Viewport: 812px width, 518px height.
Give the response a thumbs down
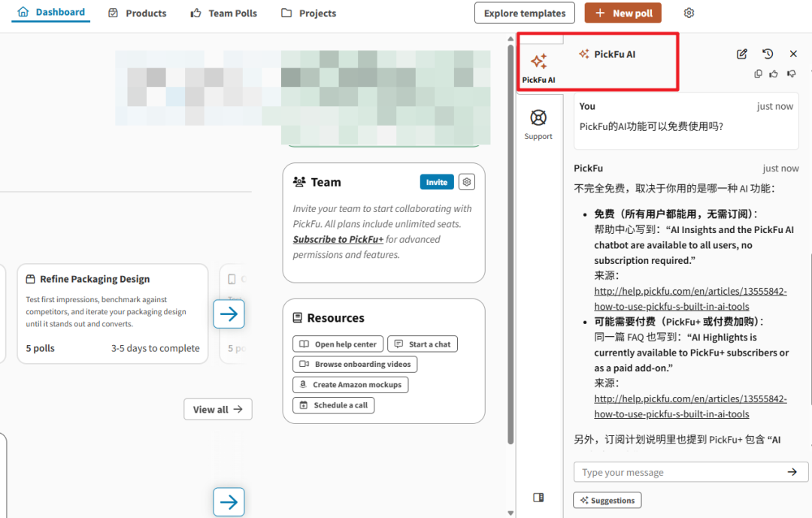tap(791, 74)
